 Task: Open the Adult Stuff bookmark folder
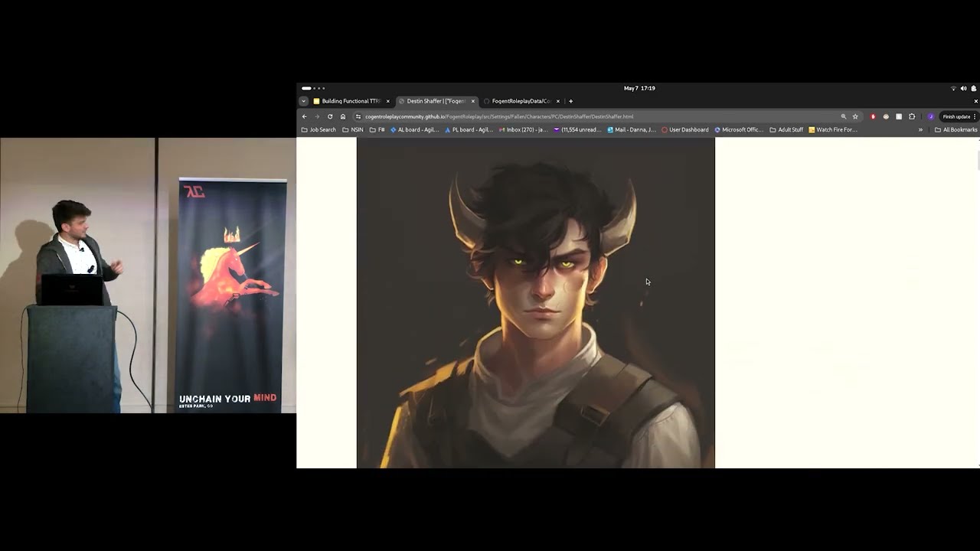[786, 129]
